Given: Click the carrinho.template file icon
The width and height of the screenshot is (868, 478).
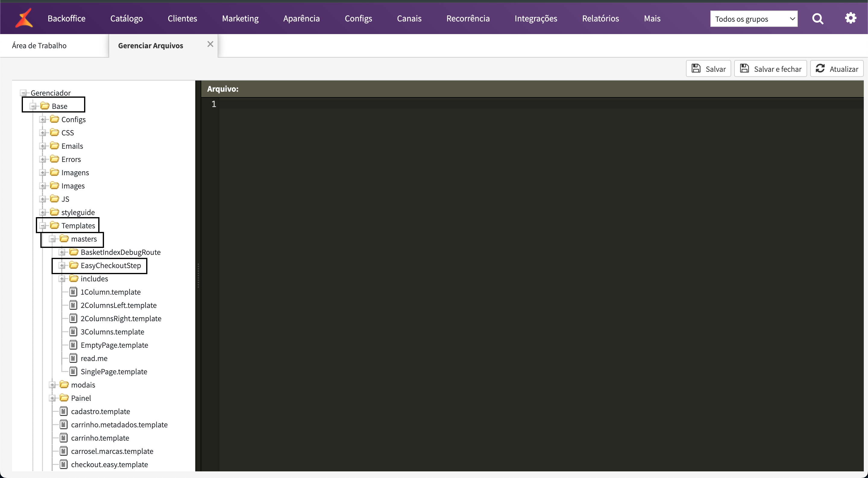Looking at the screenshot, I should pos(64,438).
